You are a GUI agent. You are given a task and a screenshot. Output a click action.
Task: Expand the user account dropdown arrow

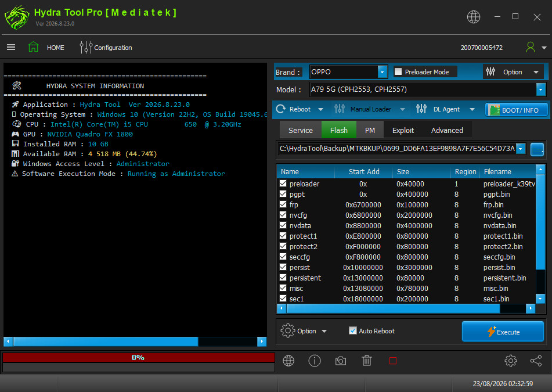[544, 48]
